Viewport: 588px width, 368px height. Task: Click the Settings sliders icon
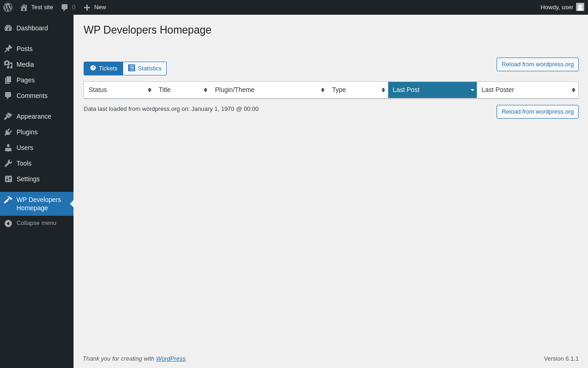pyautogui.click(x=8, y=179)
